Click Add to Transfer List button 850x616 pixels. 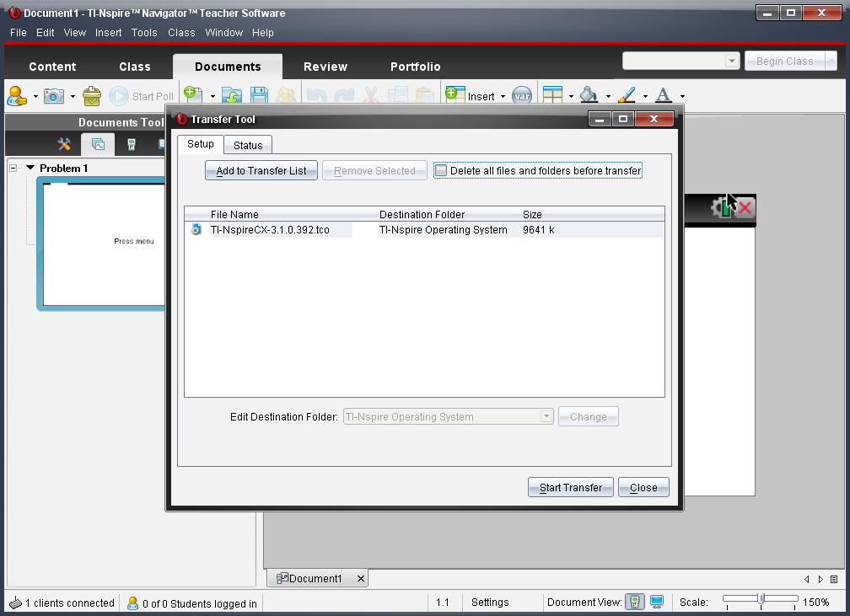coord(261,171)
